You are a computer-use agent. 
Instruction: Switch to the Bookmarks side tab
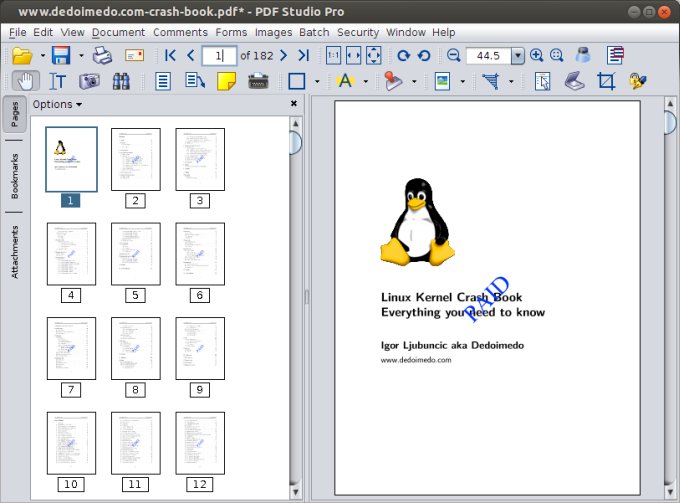(15, 176)
